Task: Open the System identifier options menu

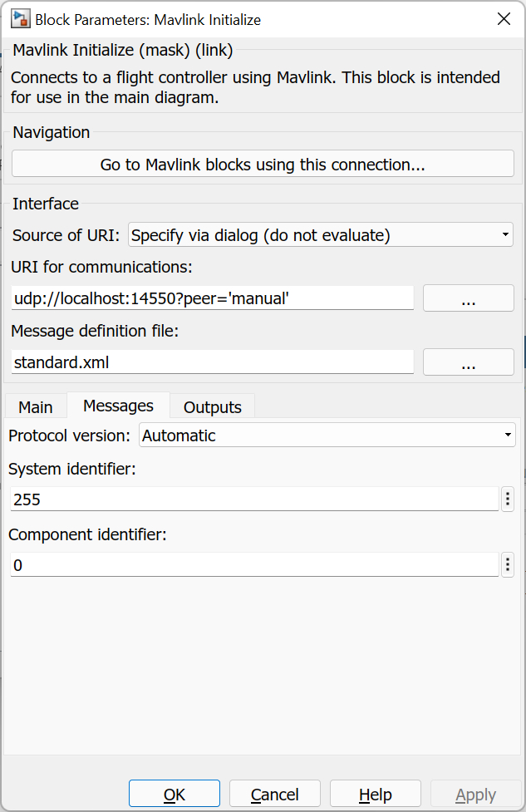Action: pos(507,499)
